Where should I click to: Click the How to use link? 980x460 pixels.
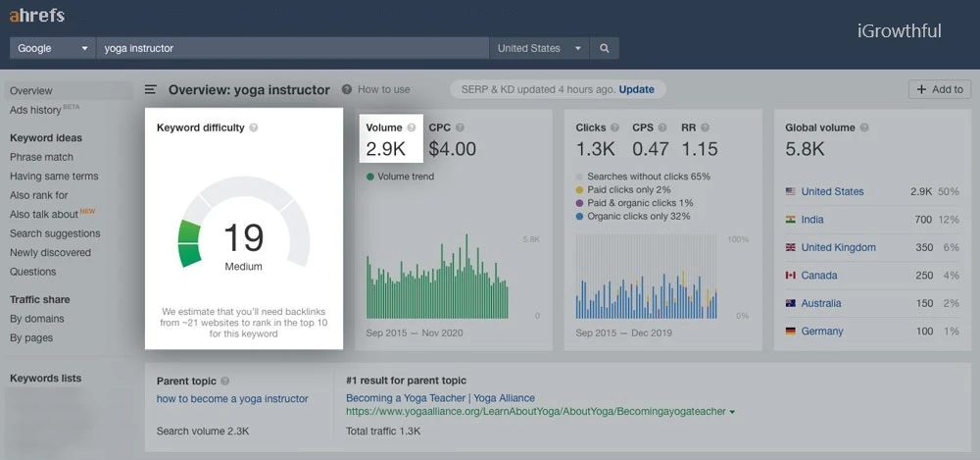pyautogui.click(x=384, y=89)
